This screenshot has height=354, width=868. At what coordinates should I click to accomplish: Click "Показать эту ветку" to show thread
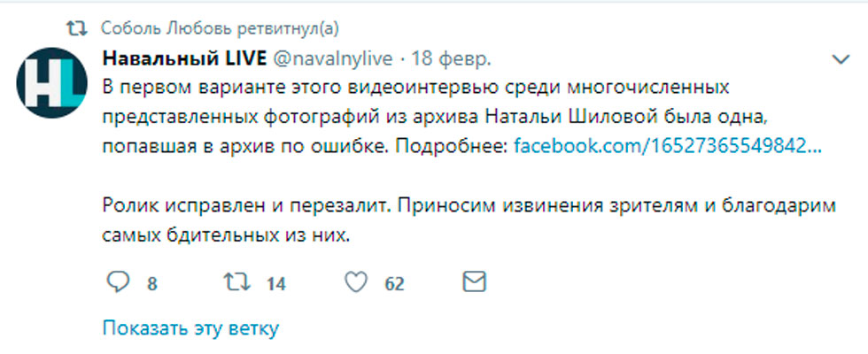point(190,328)
